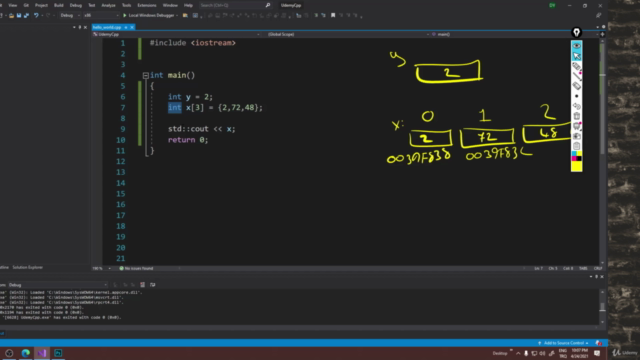This screenshot has width=640, height=360.
Task: Click the clipboard icon in annotation toolbar
Action: tap(576, 146)
